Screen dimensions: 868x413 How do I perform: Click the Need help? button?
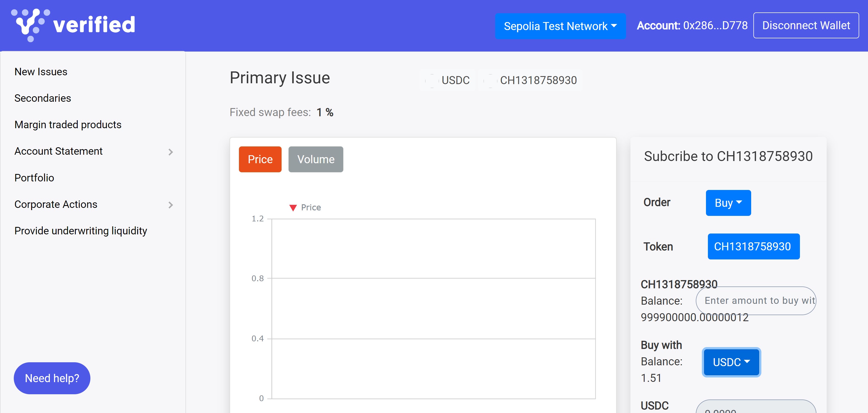[x=52, y=378]
